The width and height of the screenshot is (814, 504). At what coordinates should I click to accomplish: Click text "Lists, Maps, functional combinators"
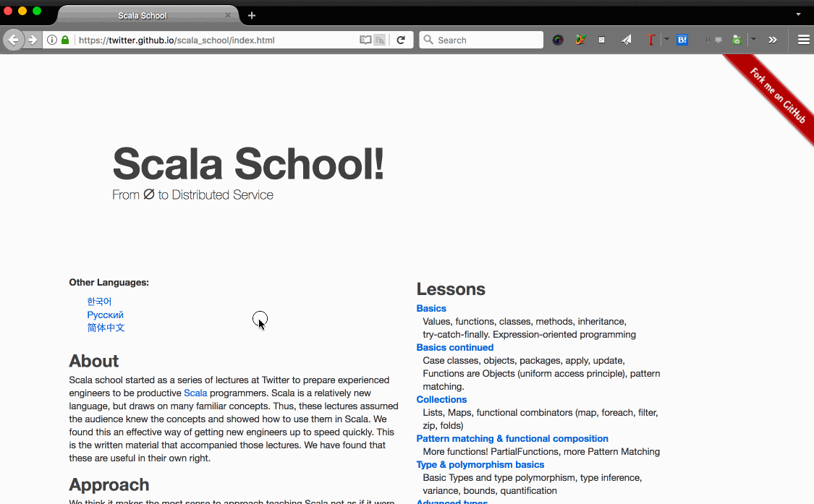(x=497, y=413)
